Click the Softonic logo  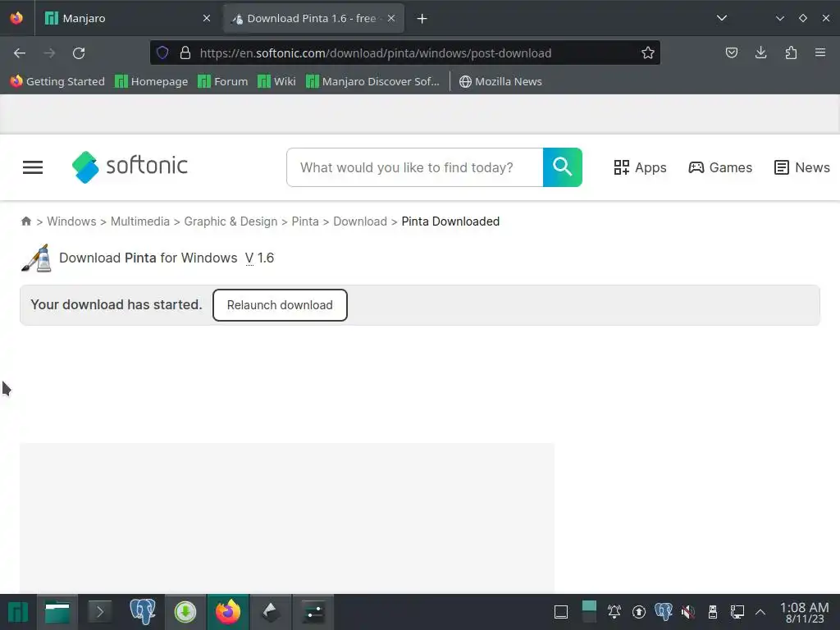[x=130, y=167]
